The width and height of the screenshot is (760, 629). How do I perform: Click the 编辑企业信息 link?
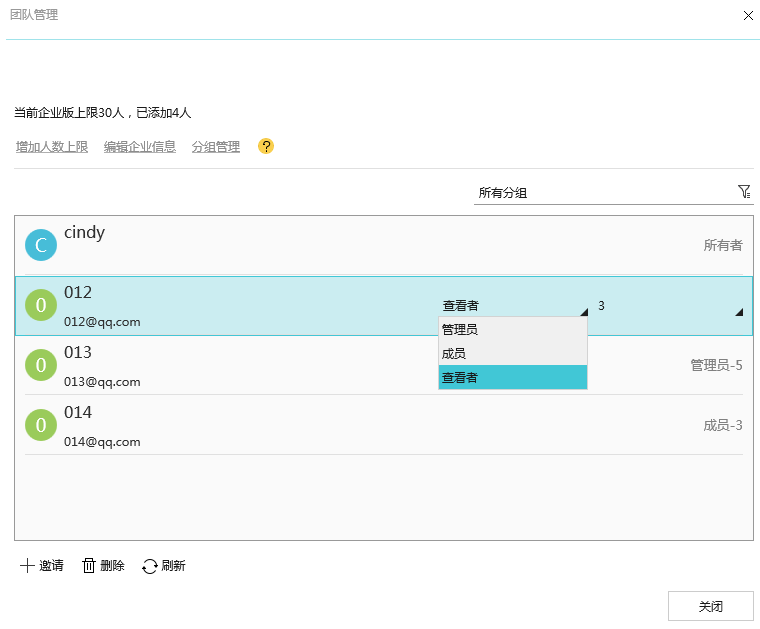140,147
